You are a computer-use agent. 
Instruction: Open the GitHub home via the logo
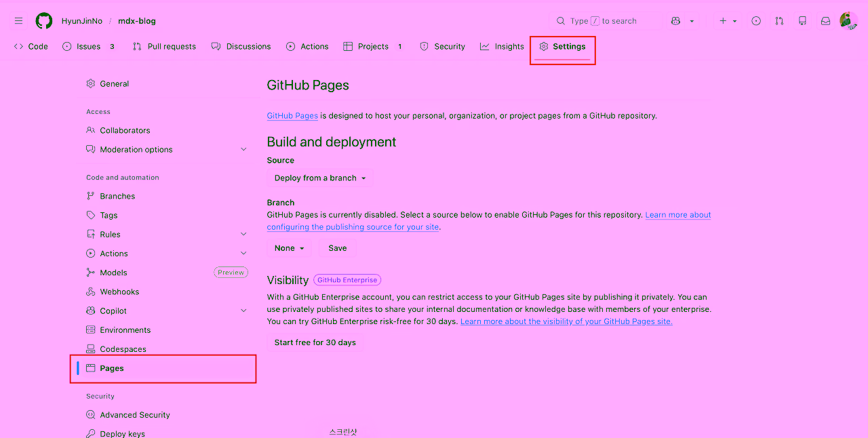click(43, 20)
